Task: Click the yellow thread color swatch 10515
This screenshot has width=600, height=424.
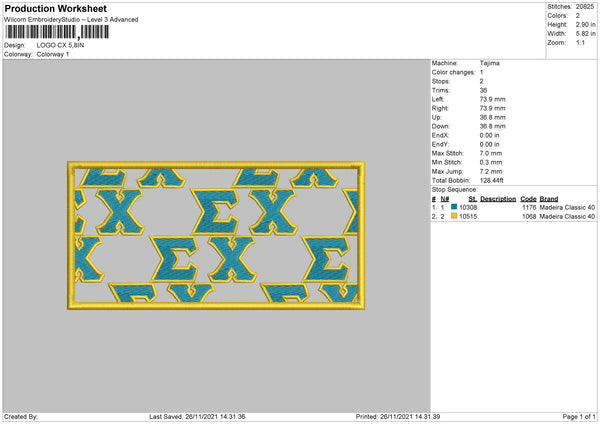Action: click(x=454, y=216)
